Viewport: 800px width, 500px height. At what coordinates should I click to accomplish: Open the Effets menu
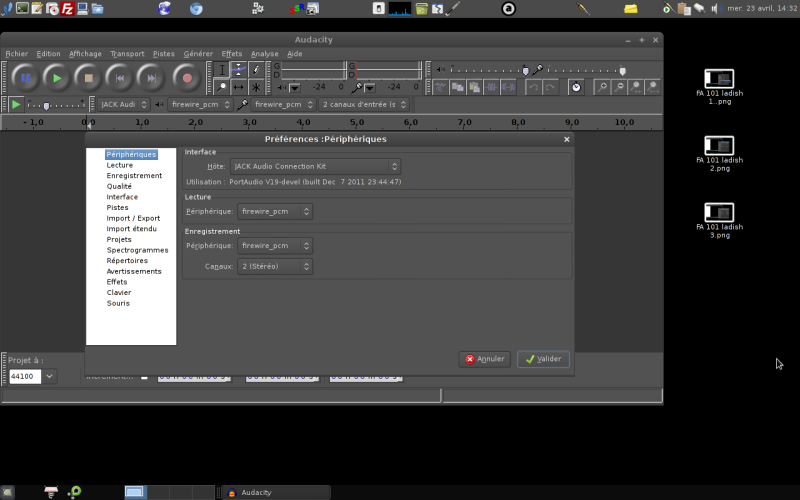click(x=232, y=54)
